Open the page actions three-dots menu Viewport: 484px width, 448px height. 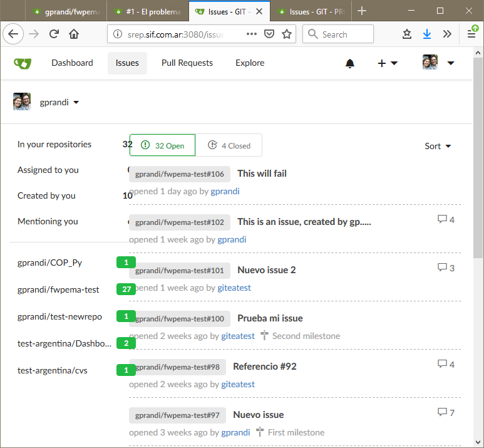point(252,34)
